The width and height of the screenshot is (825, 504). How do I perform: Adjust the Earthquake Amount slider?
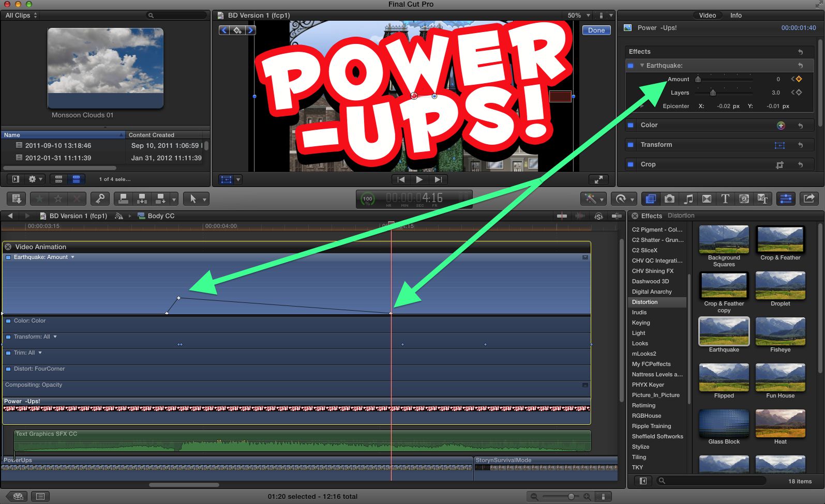coord(698,79)
